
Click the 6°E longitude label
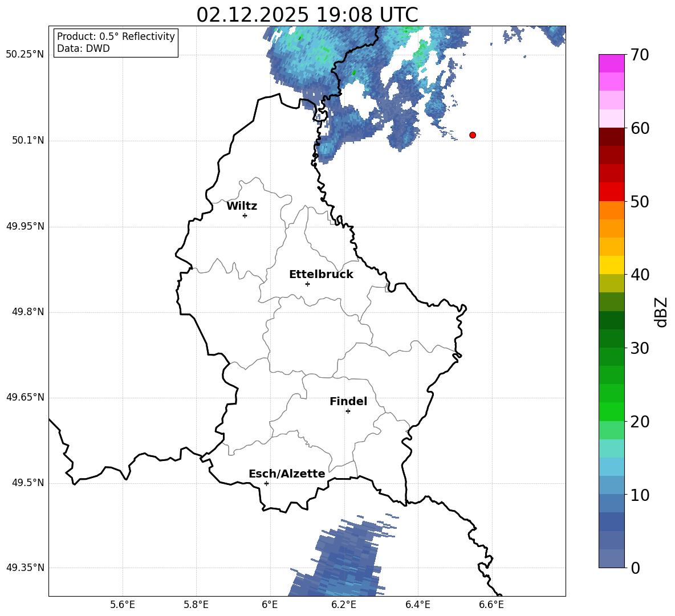pos(270,605)
